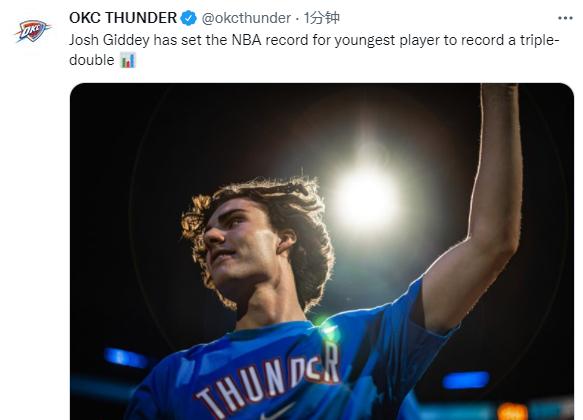Open the tweet text about Josh Giddey
Viewport: 583px width, 420px height.
point(314,50)
